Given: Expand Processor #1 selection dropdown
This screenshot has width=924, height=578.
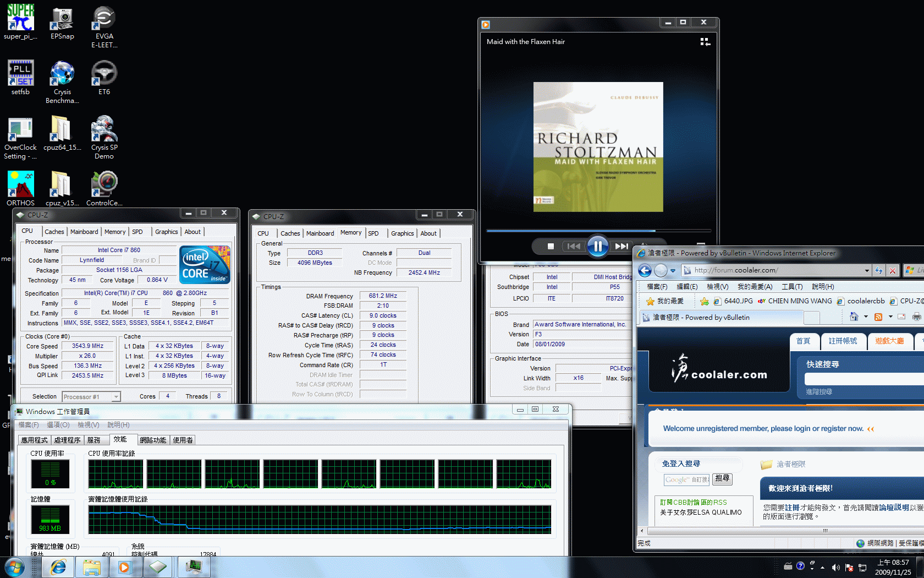Looking at the screenshot, I should point(116,397).
